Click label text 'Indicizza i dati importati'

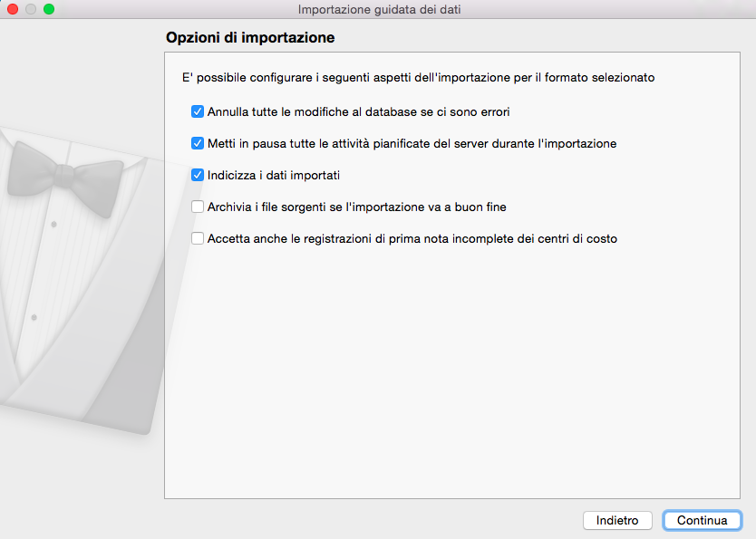[273, 175]
